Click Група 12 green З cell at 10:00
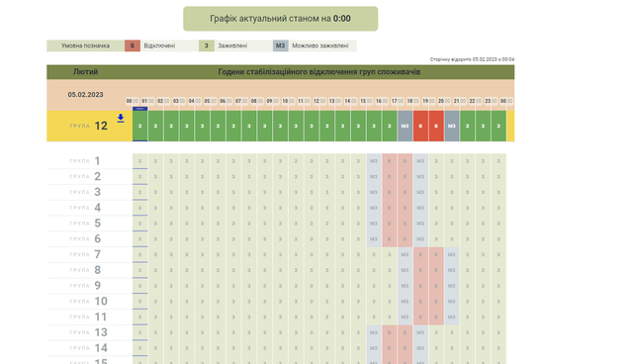Viewport: 633px width, 364px height. point(296,126)
